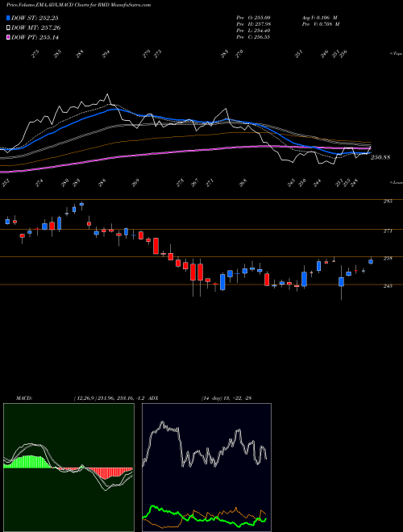
Task: Click the 'Avg V: 0.106 M' volume text
Action: (319, 18)
